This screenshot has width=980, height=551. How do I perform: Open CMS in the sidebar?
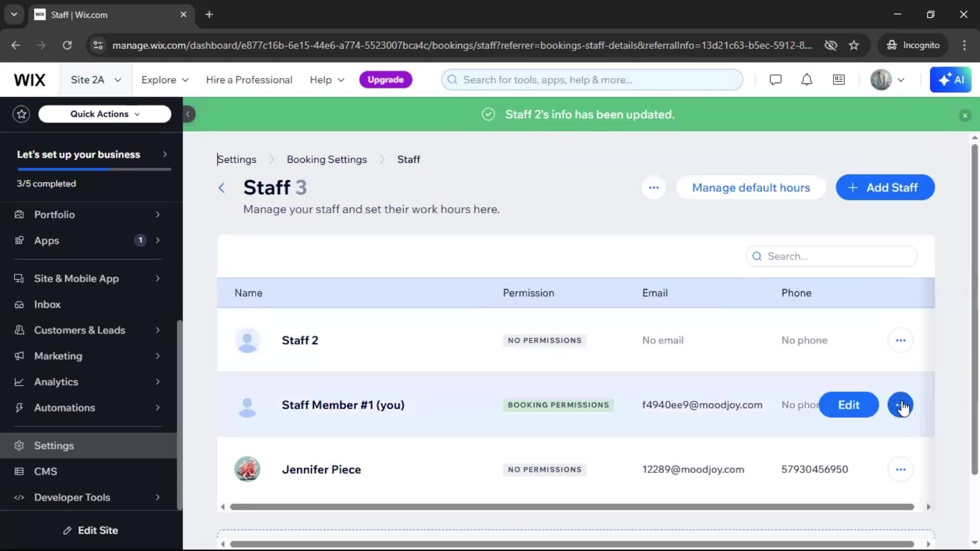pyautogui.click(x=88, y=471)
